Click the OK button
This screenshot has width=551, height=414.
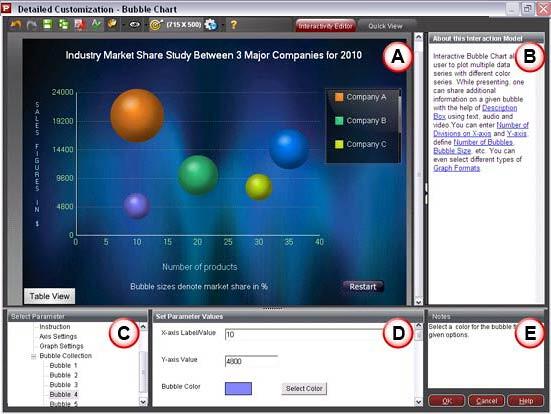447,401
